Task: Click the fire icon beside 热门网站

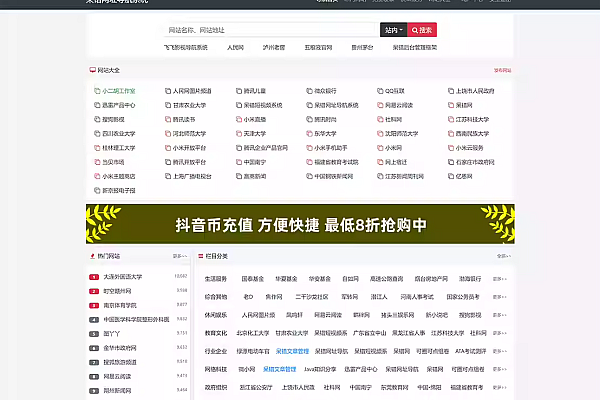Action: (x=93, y=256)
